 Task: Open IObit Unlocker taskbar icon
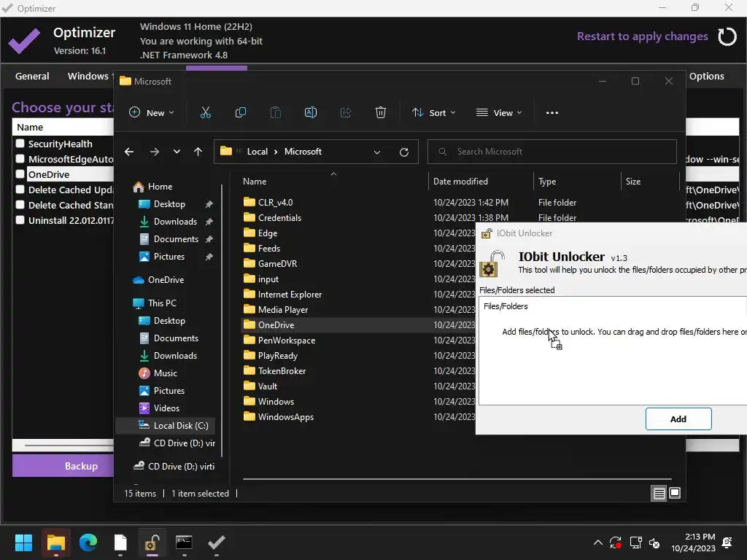point(152,542)
